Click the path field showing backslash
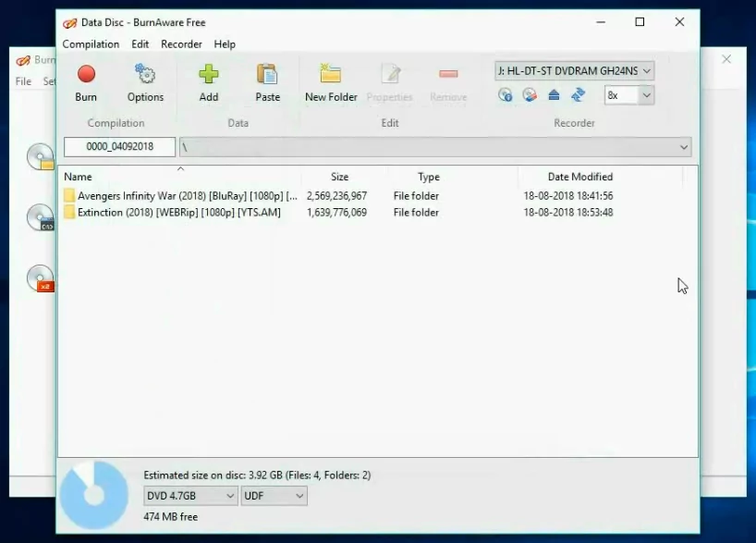The width and height of the screenshot is (756, 543). pos(435,147)
